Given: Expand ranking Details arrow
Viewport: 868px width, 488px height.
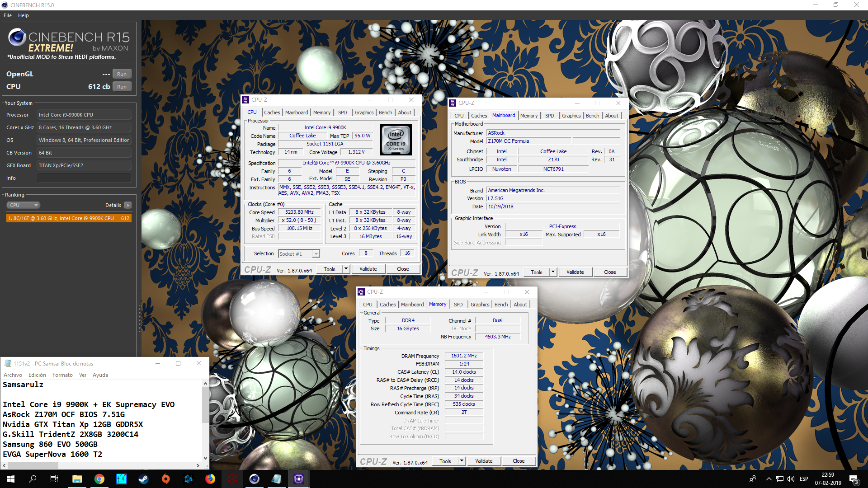Looking at the screenshot, I should pos(128,205).
